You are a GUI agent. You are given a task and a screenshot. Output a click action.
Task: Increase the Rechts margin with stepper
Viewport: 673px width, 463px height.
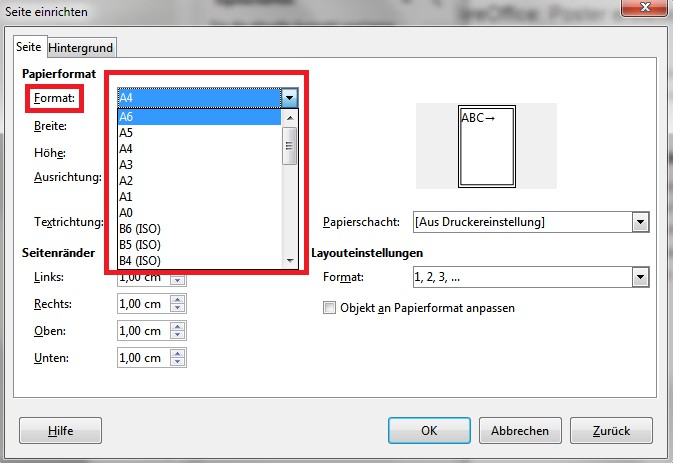178,300
